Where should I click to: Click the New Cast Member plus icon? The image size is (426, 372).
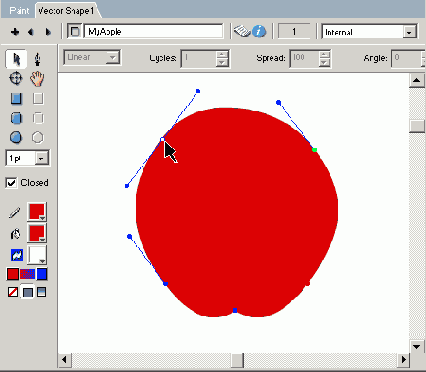(15, 32)
